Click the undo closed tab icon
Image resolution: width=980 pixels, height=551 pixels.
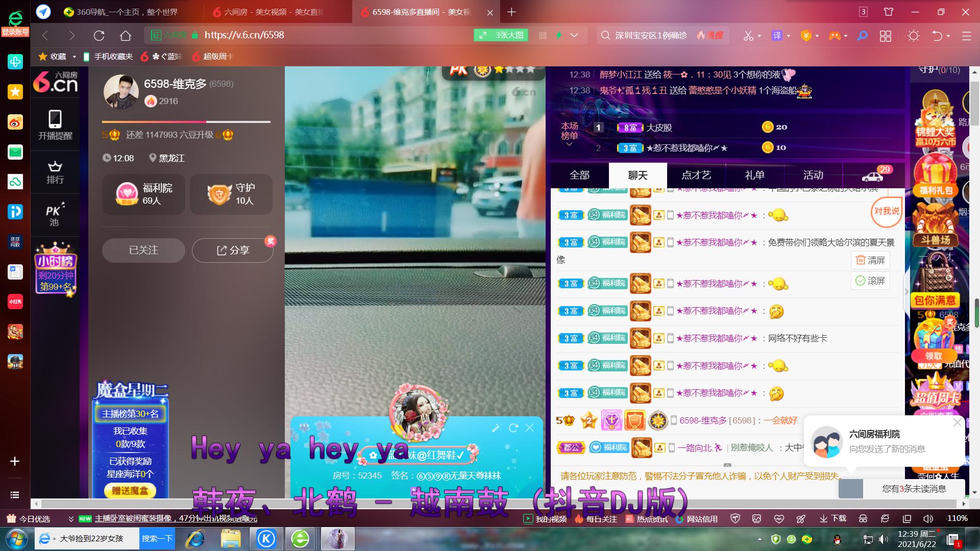937,35
